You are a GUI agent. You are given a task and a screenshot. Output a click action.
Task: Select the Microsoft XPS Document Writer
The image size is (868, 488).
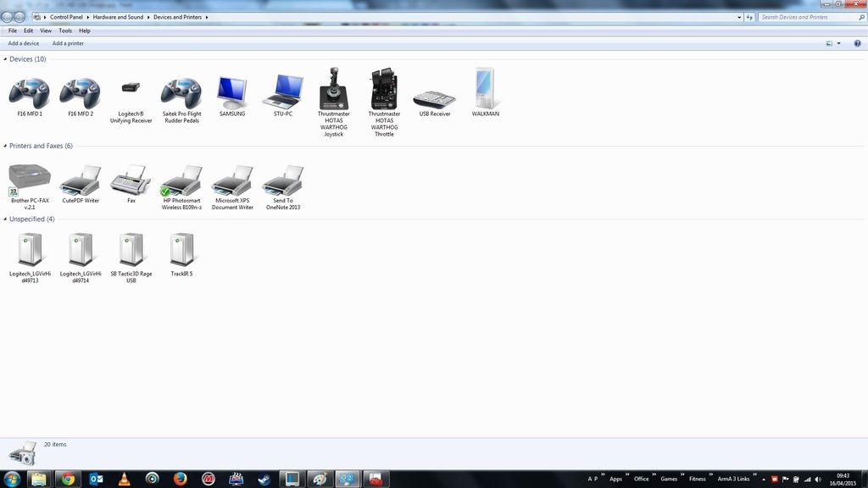pos(232,187)
